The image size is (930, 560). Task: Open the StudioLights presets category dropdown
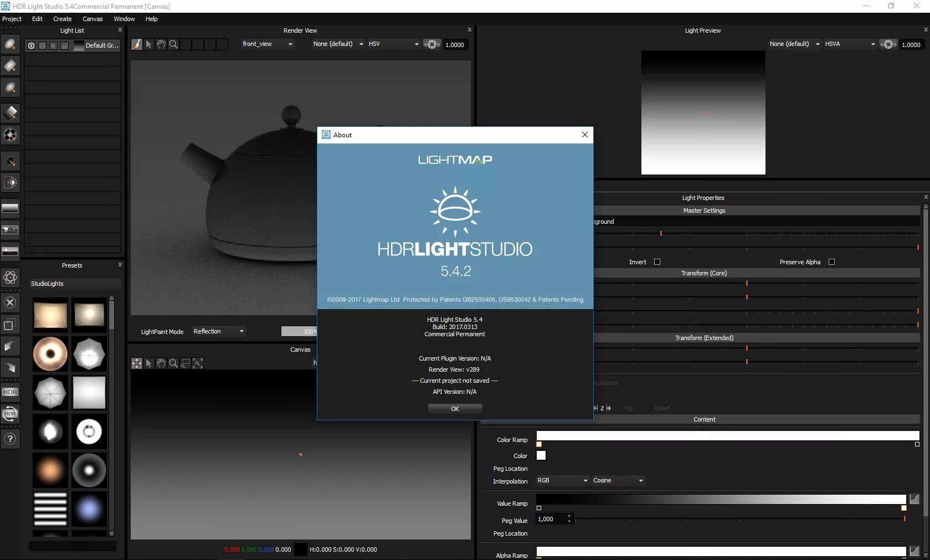click(75, 284)
